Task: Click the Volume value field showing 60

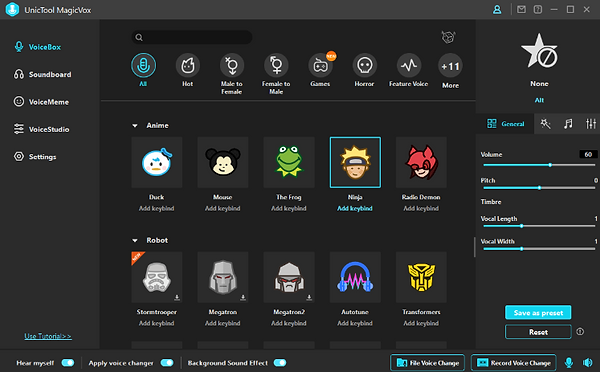Action: tap(588, 154)
